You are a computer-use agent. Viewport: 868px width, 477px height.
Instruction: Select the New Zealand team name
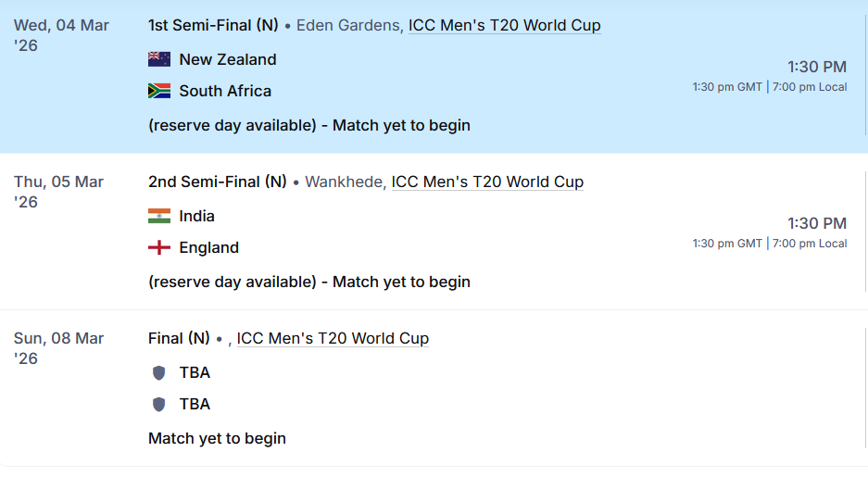pyautogui.click(x=228, y=59)
